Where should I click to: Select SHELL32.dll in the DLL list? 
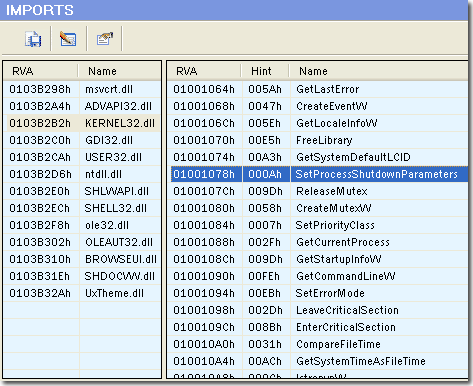(82, 208)
